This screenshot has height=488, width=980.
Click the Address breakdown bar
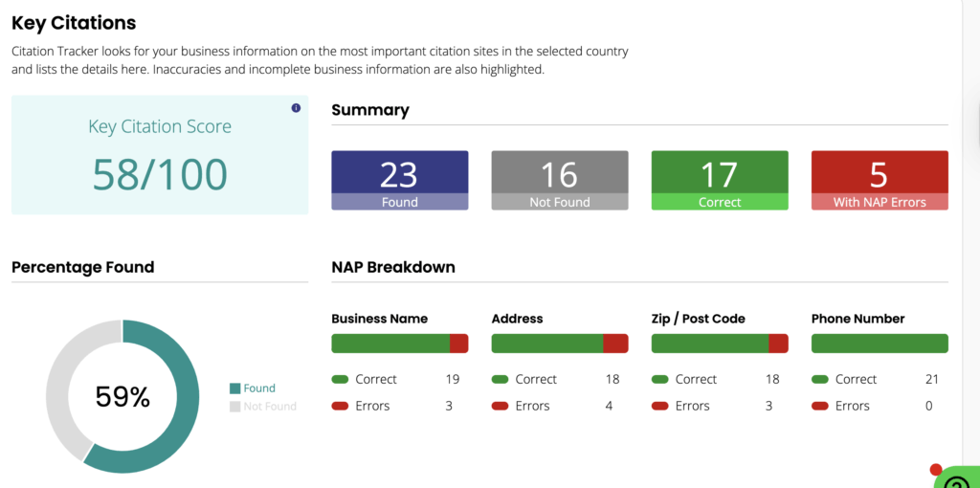click(559, 344)
